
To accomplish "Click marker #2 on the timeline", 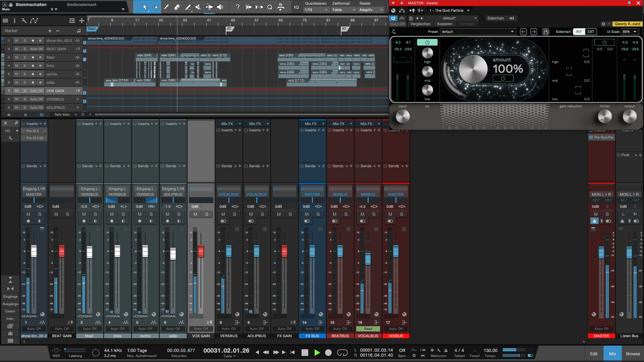I will 229,28.
